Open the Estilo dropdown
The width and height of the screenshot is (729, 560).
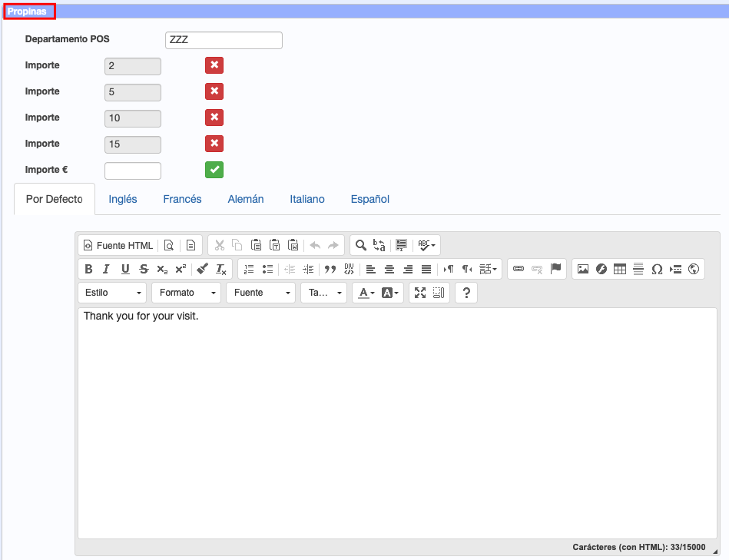coord(112,293)
